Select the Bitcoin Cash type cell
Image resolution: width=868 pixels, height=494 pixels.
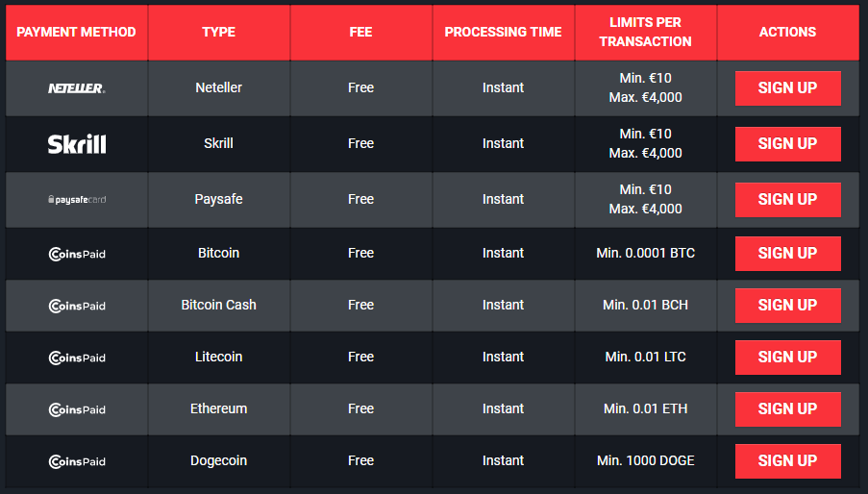pyautogui.click(x=218, y=306)
